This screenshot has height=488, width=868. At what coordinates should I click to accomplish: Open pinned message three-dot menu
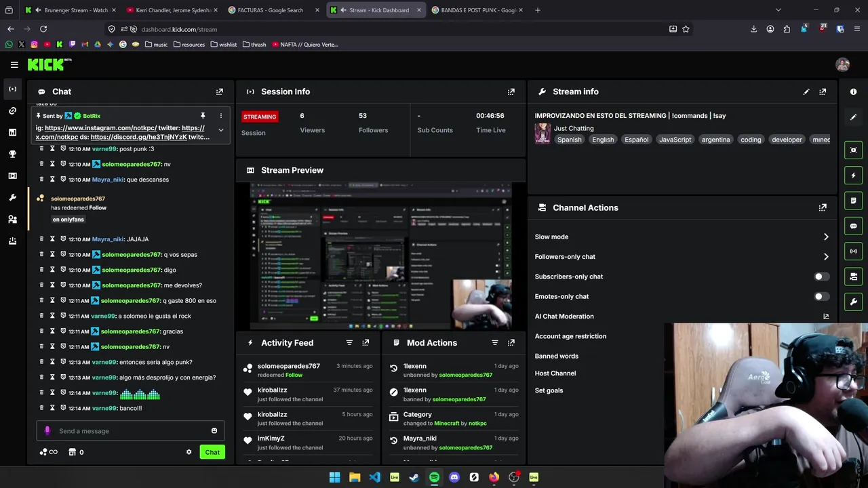(x=220, y=116)
